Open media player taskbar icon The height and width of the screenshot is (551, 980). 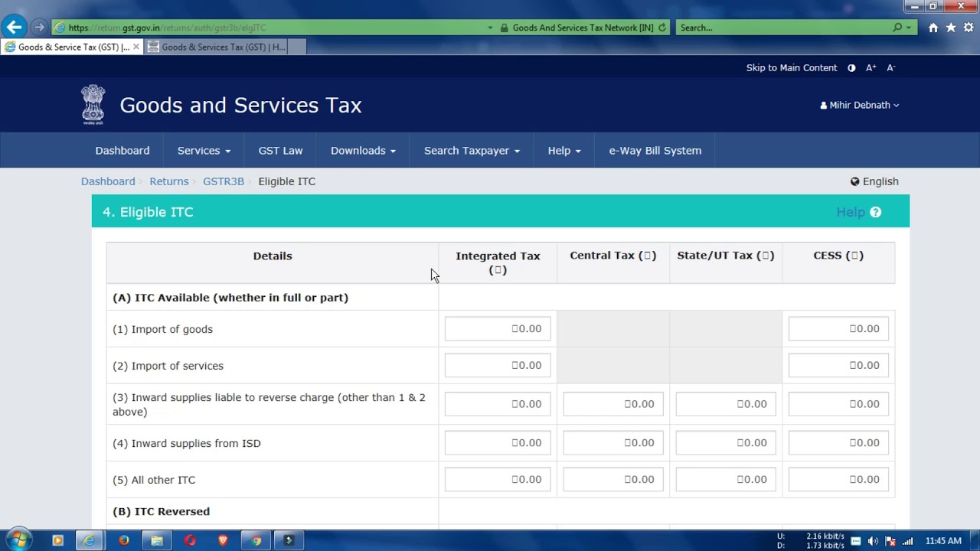click(57, 540)
